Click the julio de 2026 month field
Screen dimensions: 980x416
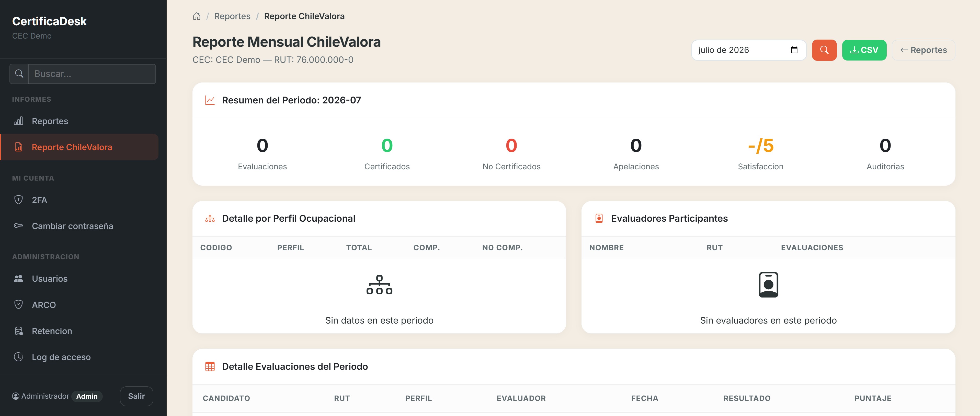pos(748,50)
